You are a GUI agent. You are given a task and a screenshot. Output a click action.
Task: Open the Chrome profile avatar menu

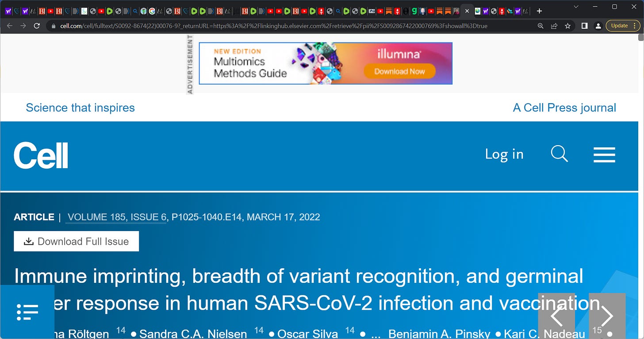click(x=598, y=26)
